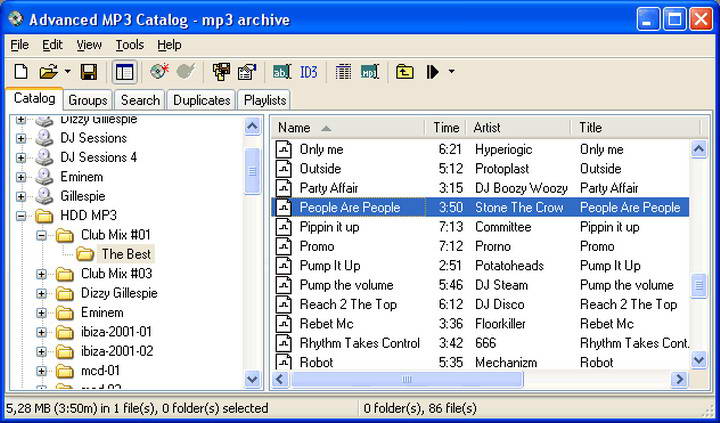This screenshot has width=720, height=423.
Task: Select the 'Pippin it up' file name
Action: coord(329,227)
